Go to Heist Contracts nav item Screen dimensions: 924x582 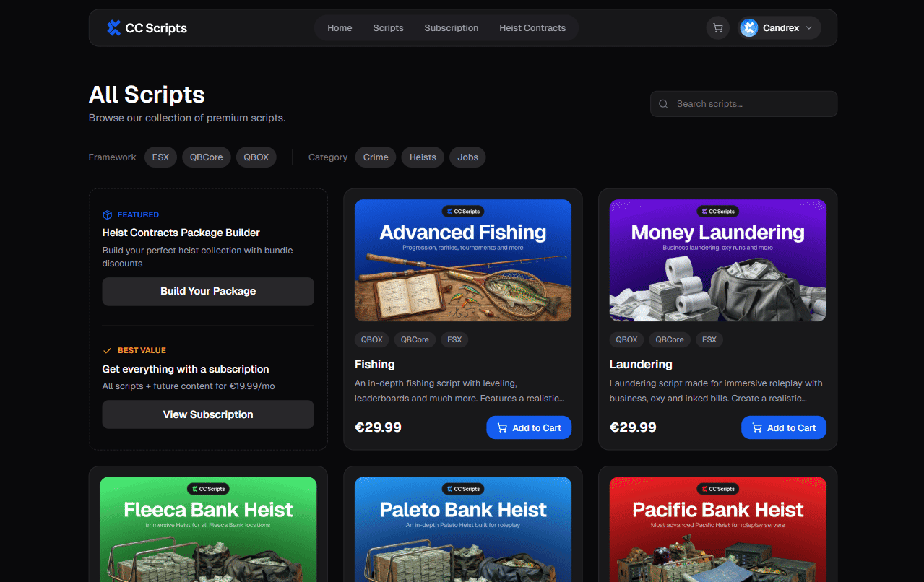[532, 28]
